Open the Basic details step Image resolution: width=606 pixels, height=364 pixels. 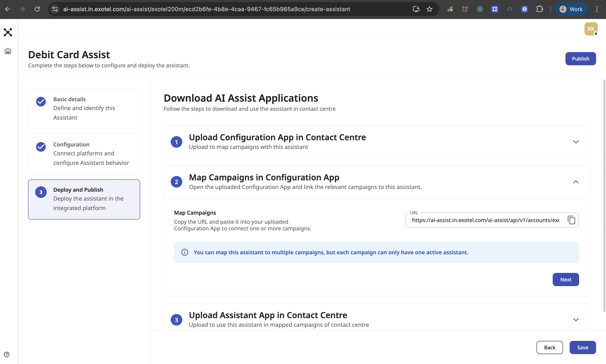pos(84,109)
